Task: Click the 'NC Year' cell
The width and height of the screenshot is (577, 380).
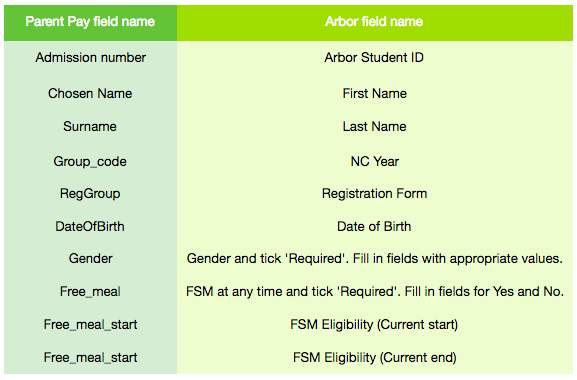Action: [x=375, y=161]
